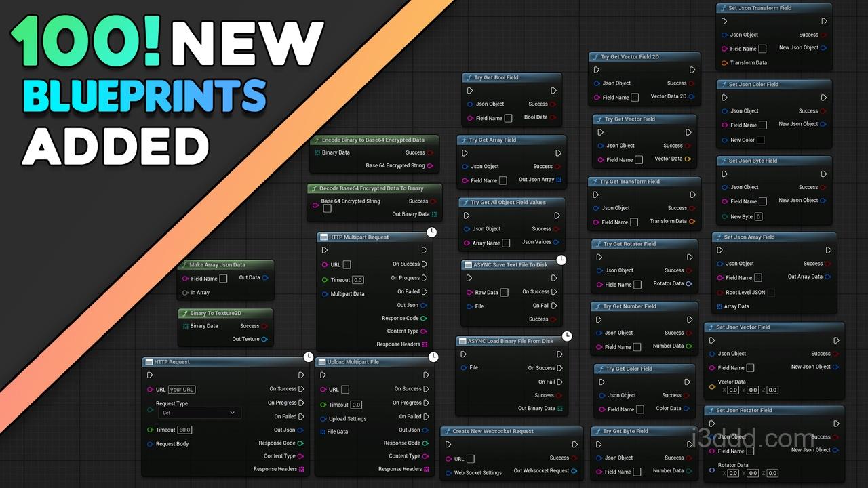Toggle Root Level JSON checkbox
The width and height of the screenshot is (868, 488).
(770, 293)
